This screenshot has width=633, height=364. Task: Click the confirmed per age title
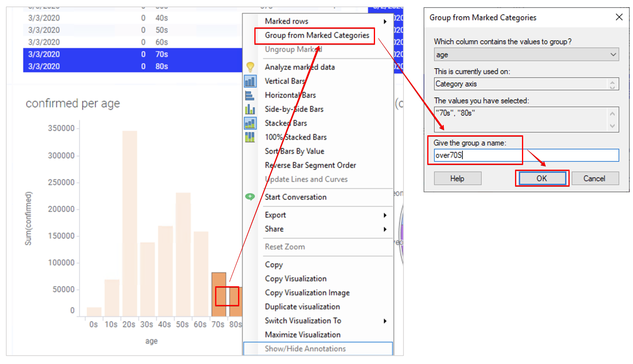tap(73, 103)
